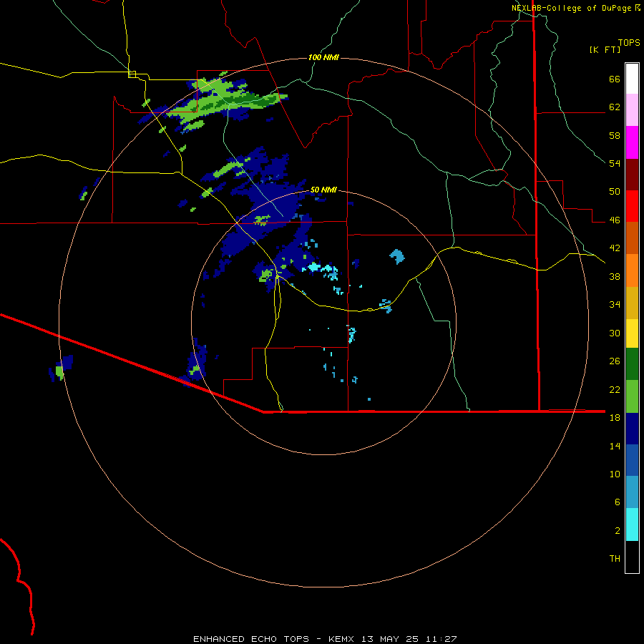This screenshot has height=644, width=644.
Task: Click the NEXLAB-College of DuPage credit text
Action: click(x=571, y=8)
